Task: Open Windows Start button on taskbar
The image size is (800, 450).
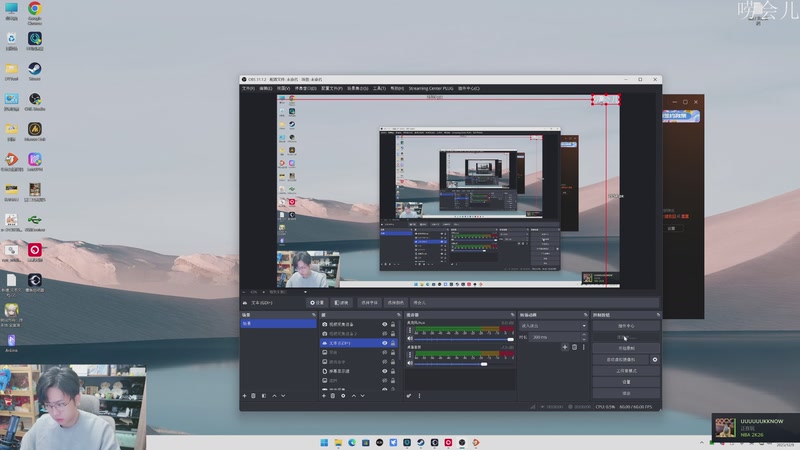Action: (324, 442)
